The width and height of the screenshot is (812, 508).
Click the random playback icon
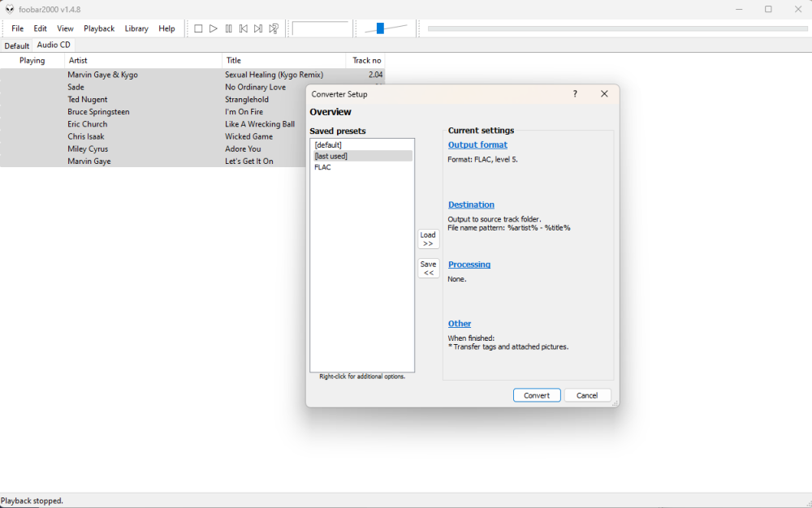pos(274,28)
